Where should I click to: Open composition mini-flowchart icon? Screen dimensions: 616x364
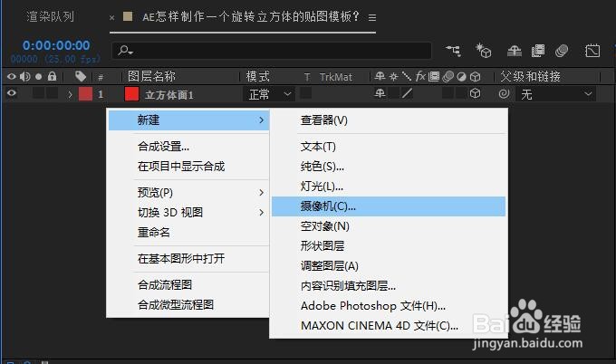pyautogui.click(x=453, y=51)
